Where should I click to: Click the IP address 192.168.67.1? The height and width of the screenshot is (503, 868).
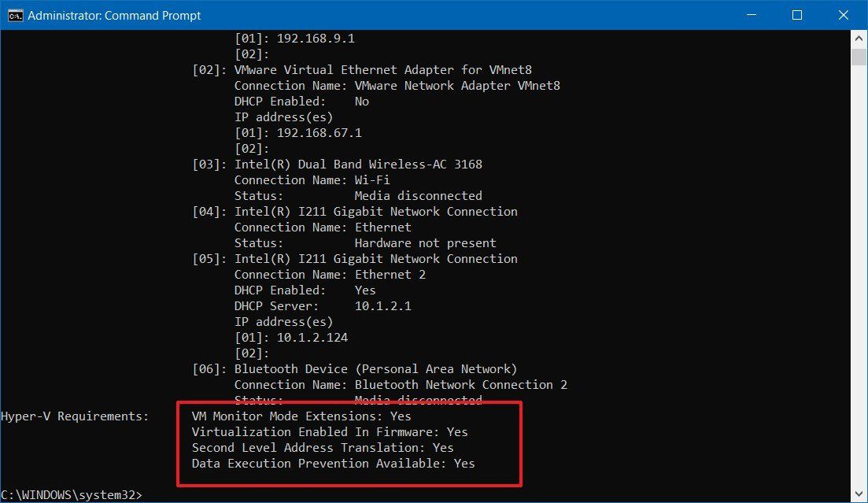click(x=319, y=132)
